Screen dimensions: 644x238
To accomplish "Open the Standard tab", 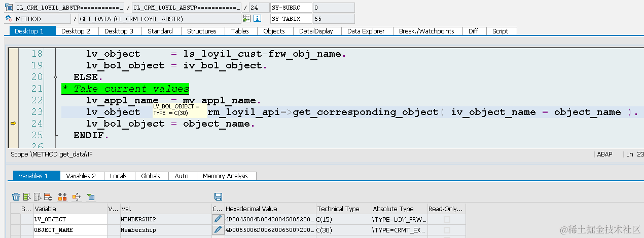I will 160,31.
